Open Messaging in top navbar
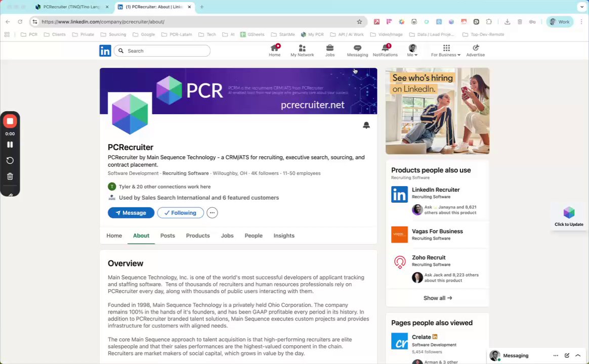Viewport: 589px width, 364px height. pyautogui.click(x=357, y=50)
